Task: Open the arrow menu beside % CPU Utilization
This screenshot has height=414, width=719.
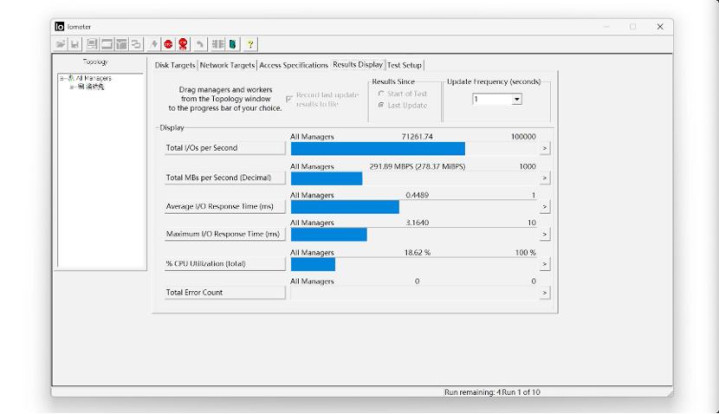Action: pos(545,264)
